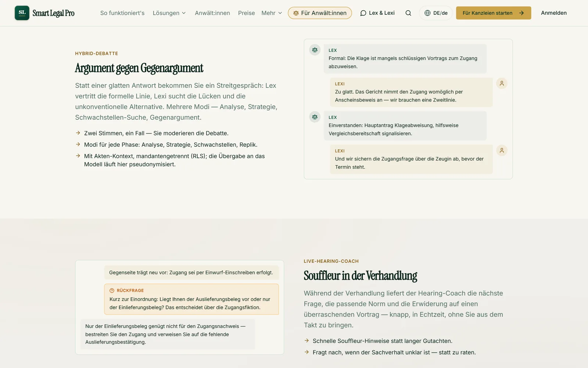Click Lexi person avatar beside 'Und wir sichern' message
The width and height of the screenshot is (588, 368).
(x=502, y=150)
